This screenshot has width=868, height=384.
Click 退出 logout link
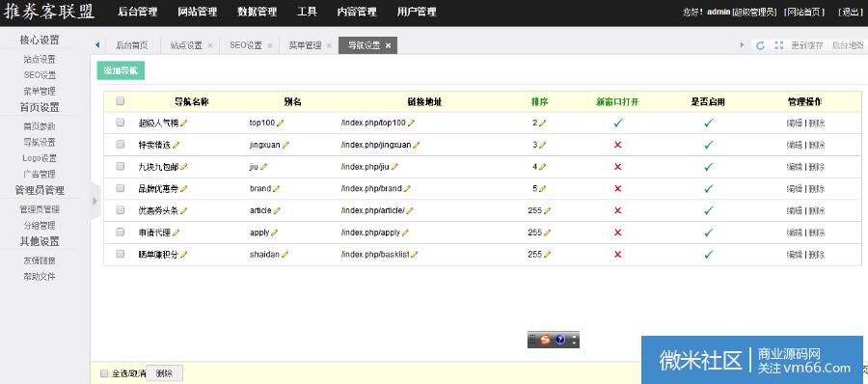pyautogui.click(x=850, y=13)
